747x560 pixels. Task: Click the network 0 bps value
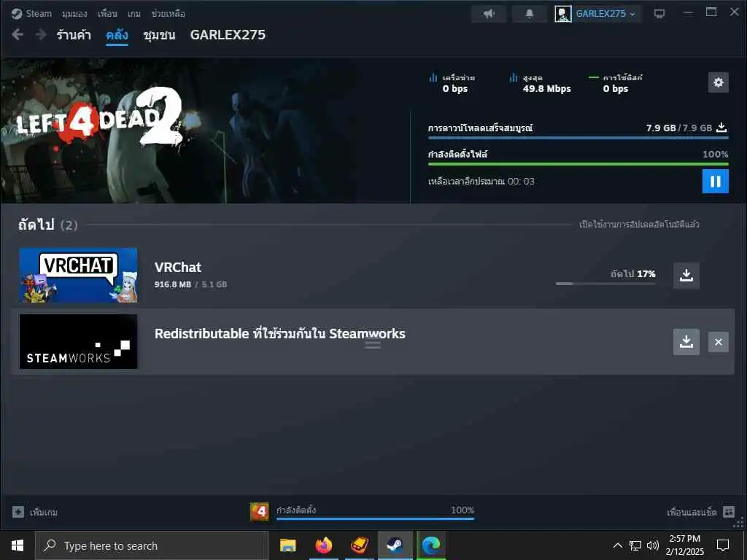click(x=455, y=88)
